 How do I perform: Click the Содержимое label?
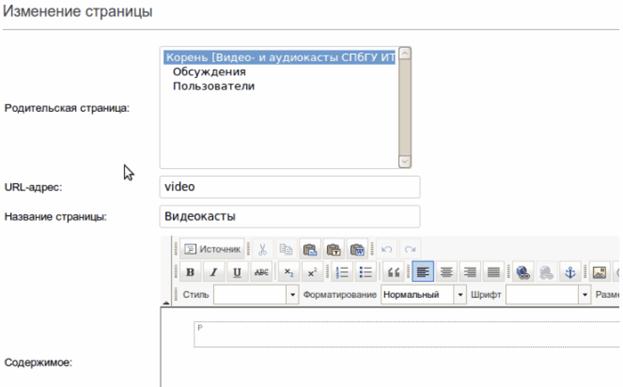(38, 362)
